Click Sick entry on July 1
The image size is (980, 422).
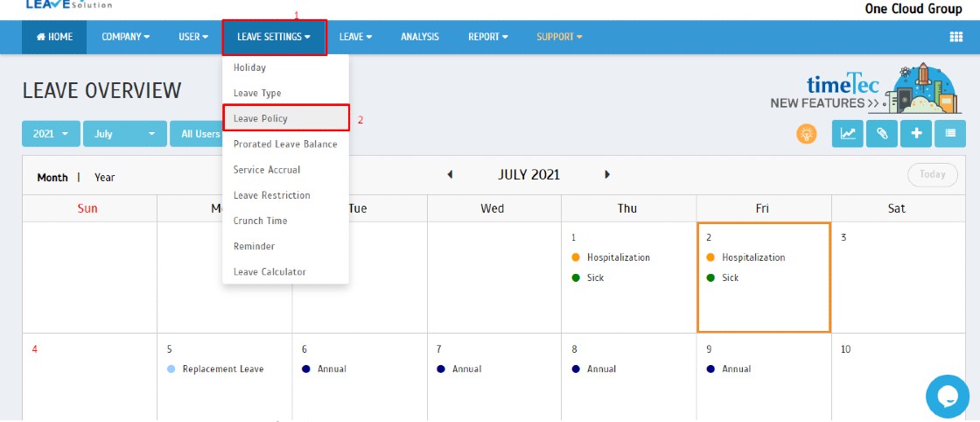[588, 278]
